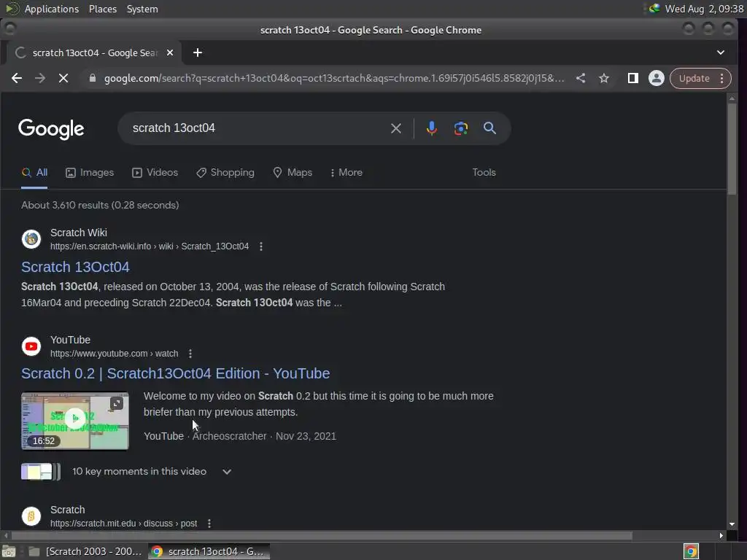
Task: Click the network tray icon
Action: [x=654, y=9]
